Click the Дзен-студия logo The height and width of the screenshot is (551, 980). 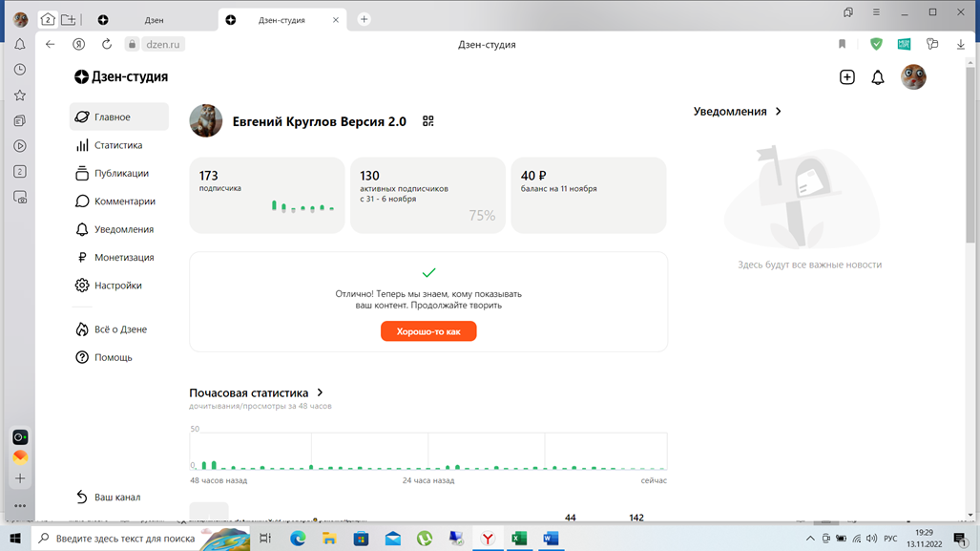[121, 76]
